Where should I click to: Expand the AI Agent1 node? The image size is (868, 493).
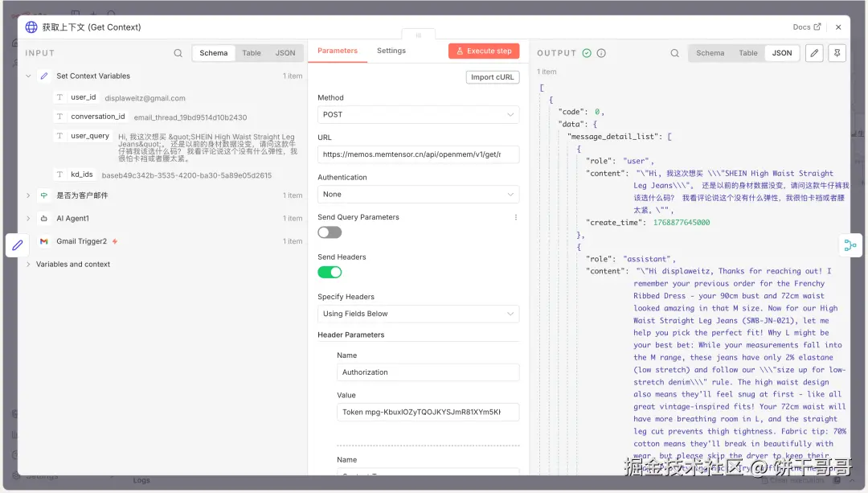28,218
